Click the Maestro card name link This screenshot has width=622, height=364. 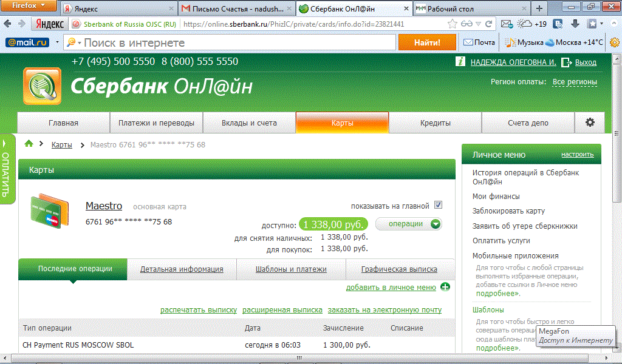pyautogui.click(x=103, y=206)
